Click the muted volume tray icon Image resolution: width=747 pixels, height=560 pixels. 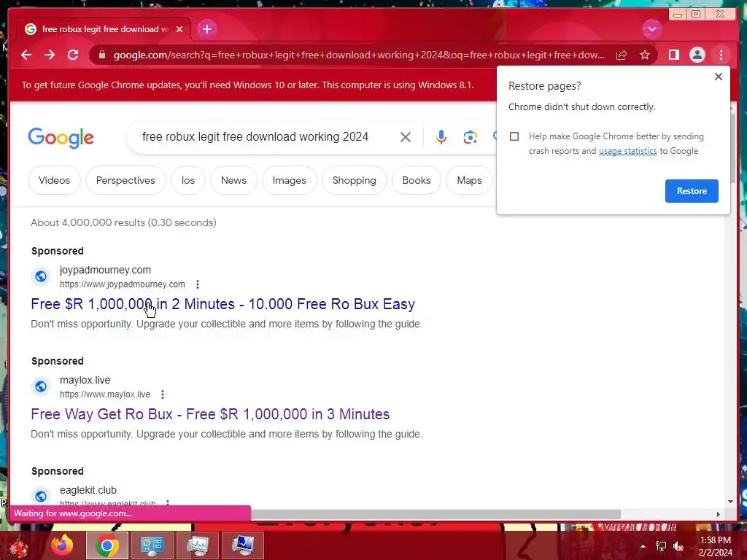point(678,546)
